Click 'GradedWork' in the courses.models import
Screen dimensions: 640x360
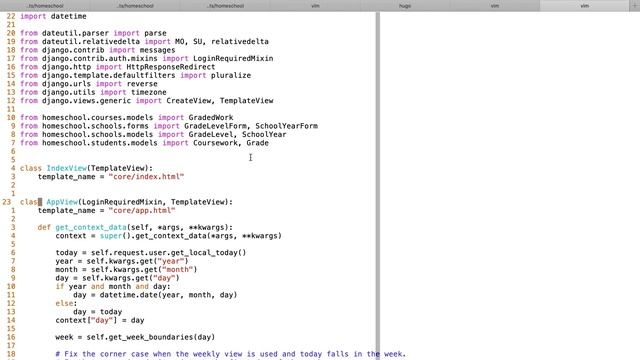point(211,118)
